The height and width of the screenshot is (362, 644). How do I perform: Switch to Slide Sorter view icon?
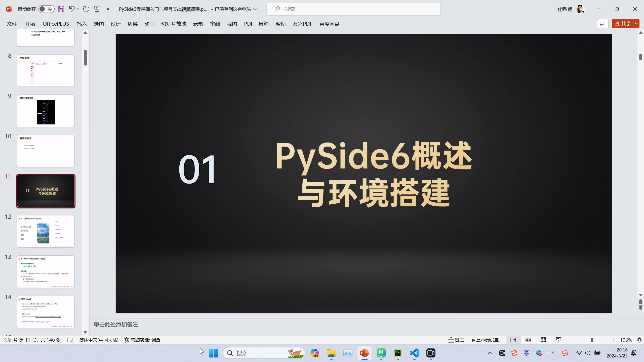pyautogui.click(x=528, y=340)
